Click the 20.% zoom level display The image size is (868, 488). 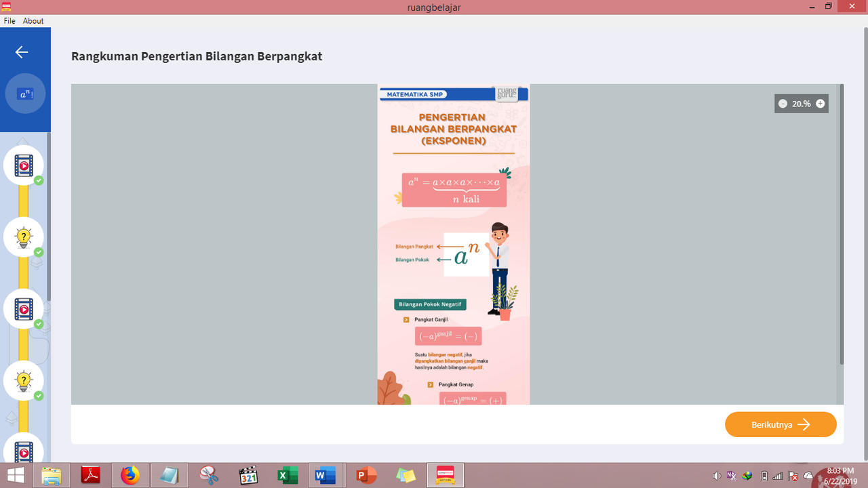pos(802,103)
